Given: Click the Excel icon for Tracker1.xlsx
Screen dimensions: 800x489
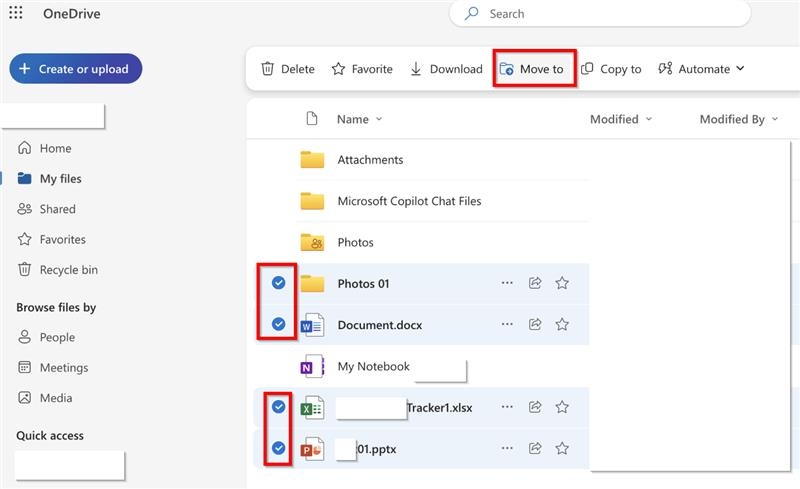Looking at the screenshot, I should pos(312,407).
